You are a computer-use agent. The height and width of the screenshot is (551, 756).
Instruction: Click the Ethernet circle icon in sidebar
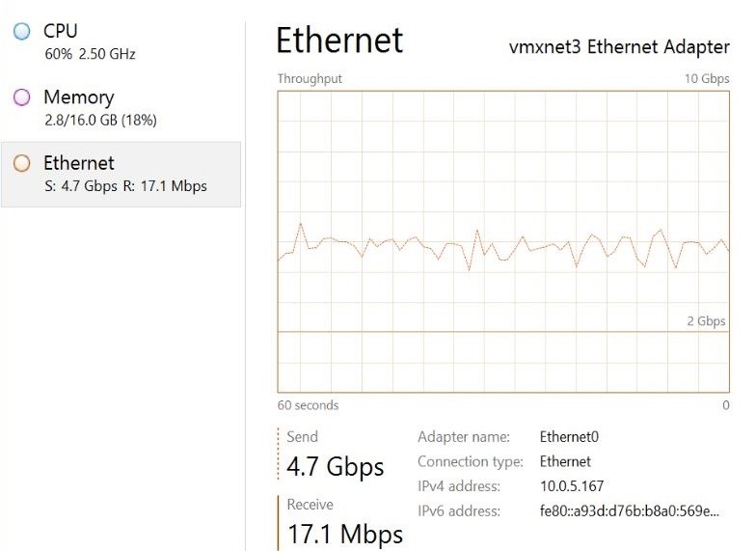point(22,164)
